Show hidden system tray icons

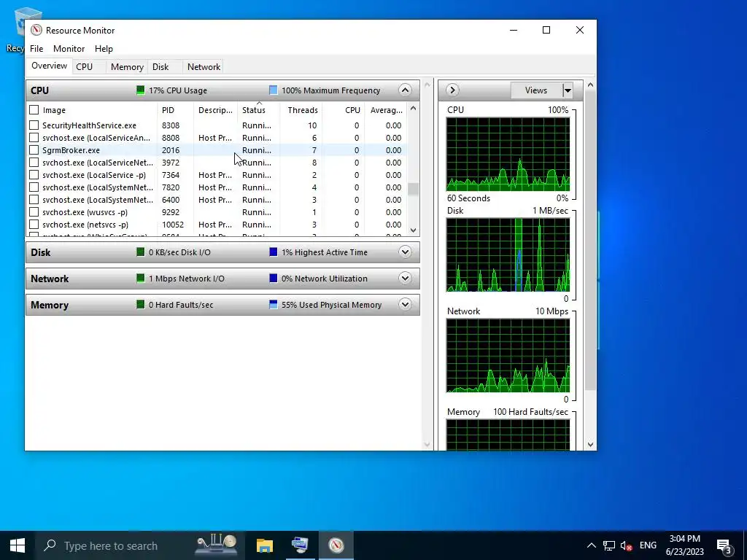pos(591,545)
